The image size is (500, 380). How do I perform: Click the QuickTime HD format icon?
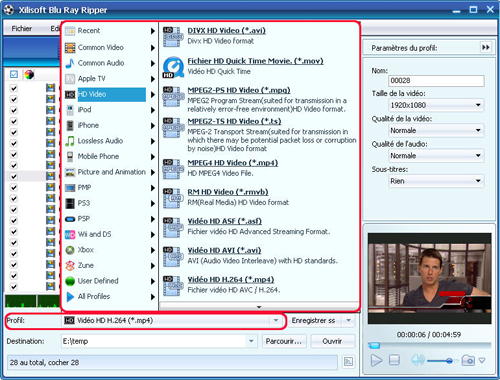[173, 67]
